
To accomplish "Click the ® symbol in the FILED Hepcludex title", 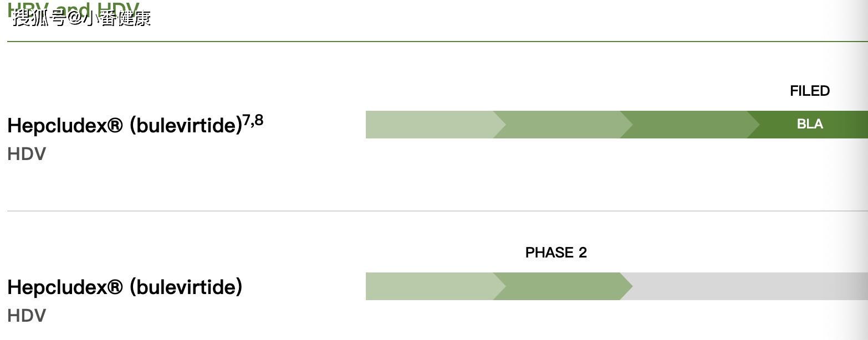I will click(x=115, y=126).
